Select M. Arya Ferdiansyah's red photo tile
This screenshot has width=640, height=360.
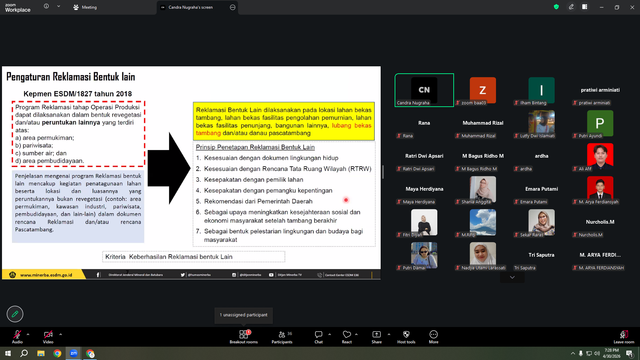point(600,189)
